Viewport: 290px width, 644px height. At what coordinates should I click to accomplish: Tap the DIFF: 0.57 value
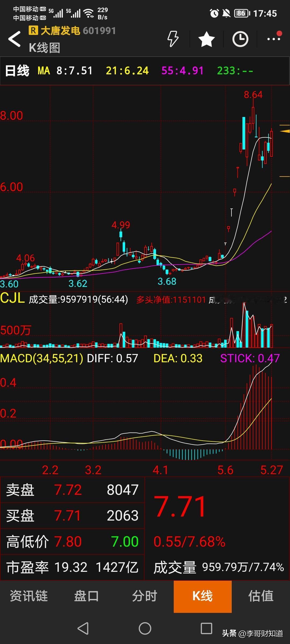[x=113, y=358]
